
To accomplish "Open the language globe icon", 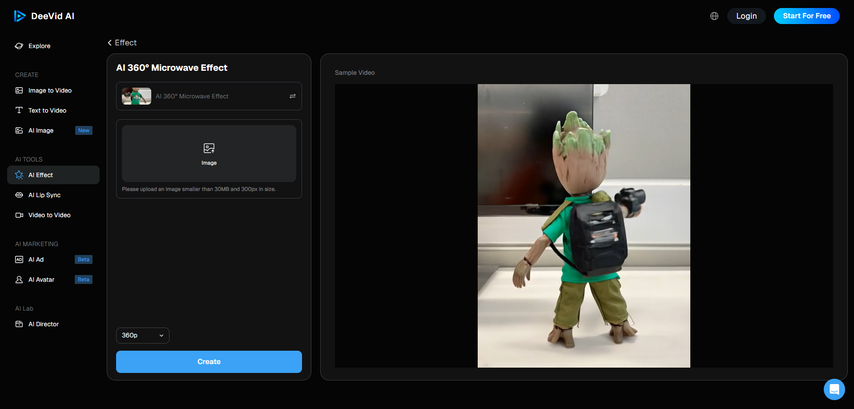I will pyautogui.click(x=714, y=16).
